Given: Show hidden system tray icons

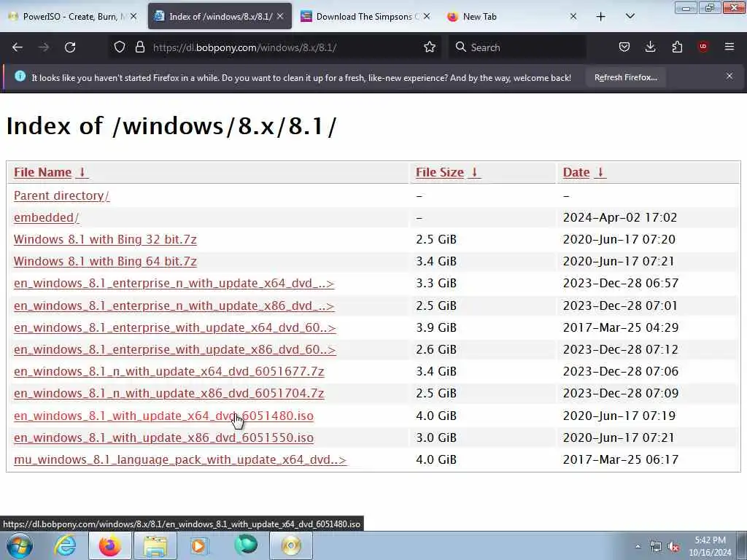Looking at the screenshot, I should pos(638,546).
